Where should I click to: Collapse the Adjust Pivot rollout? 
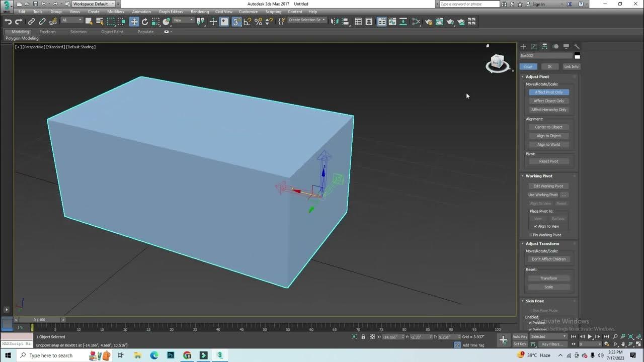pyautogui.click(x=537, y=77)
